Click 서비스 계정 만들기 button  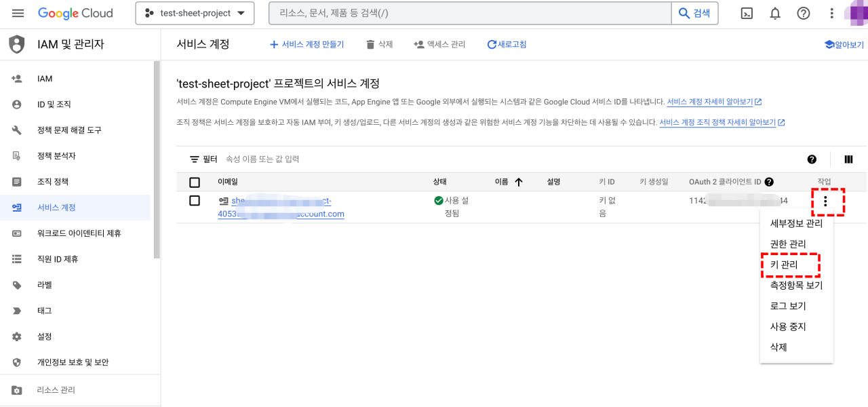[x=307, y=44]
